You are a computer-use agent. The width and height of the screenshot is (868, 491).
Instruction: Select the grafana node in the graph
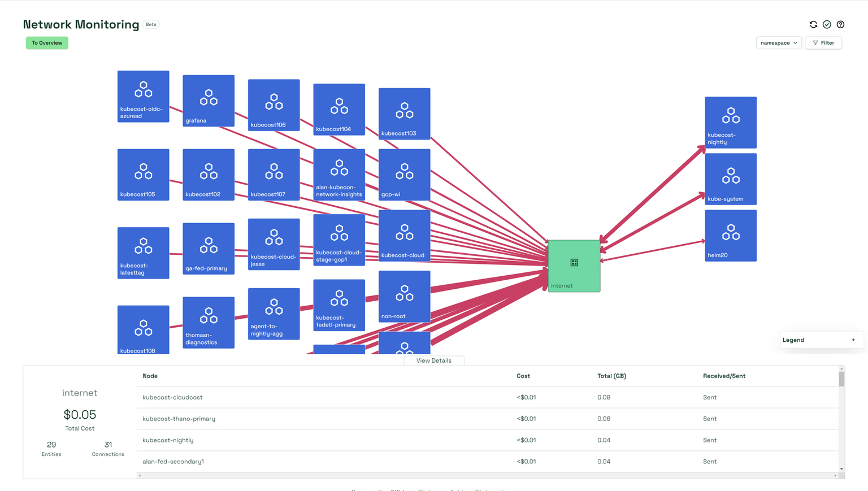click(x=208, y=101)
